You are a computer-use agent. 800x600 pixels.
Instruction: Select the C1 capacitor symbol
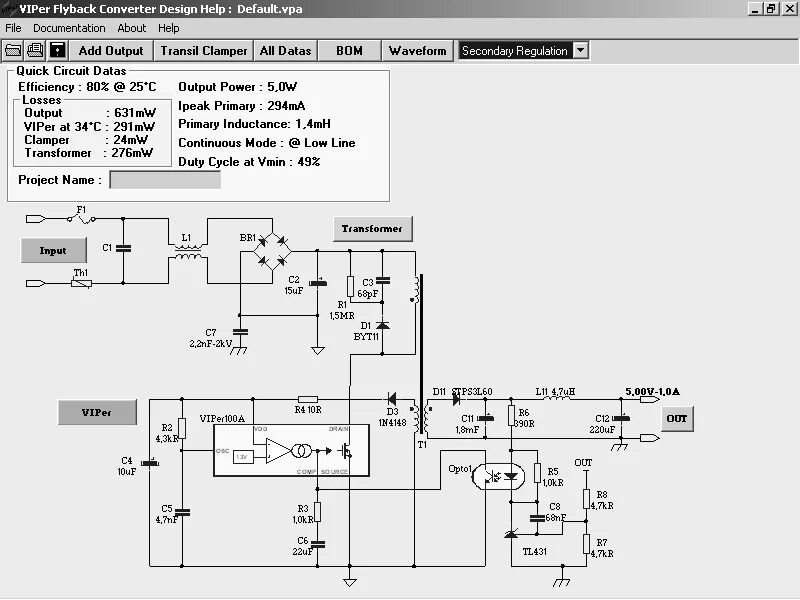(123, 248)
